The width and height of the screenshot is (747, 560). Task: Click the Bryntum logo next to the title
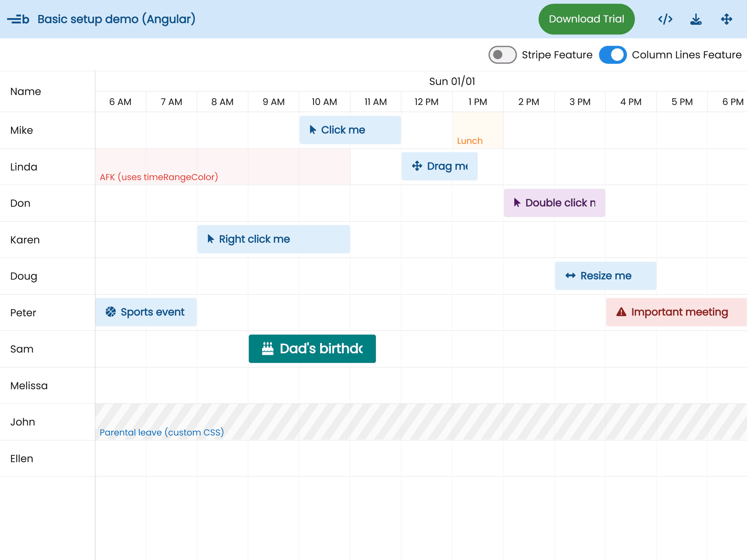point(18,19)
